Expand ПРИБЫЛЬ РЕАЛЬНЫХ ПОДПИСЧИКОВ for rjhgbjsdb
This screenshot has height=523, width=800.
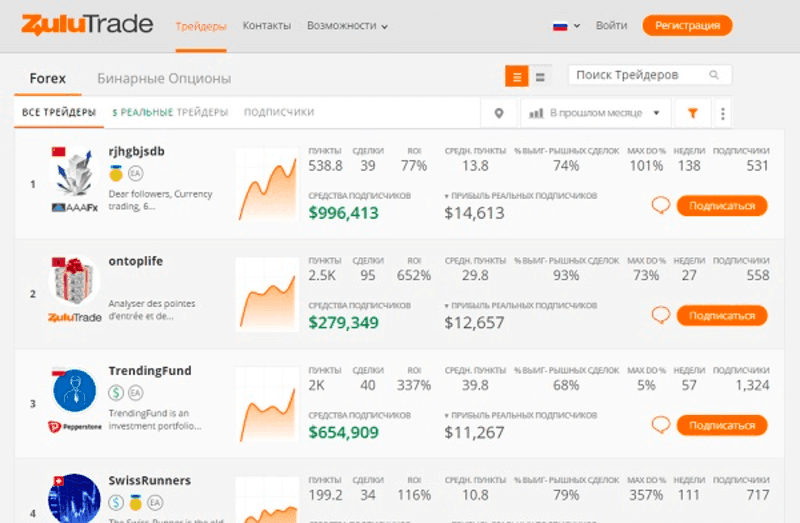[x=520, y=196]
